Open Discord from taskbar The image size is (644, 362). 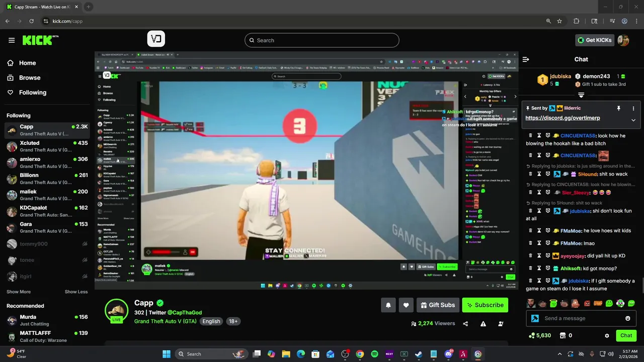[x=448, y=354]
